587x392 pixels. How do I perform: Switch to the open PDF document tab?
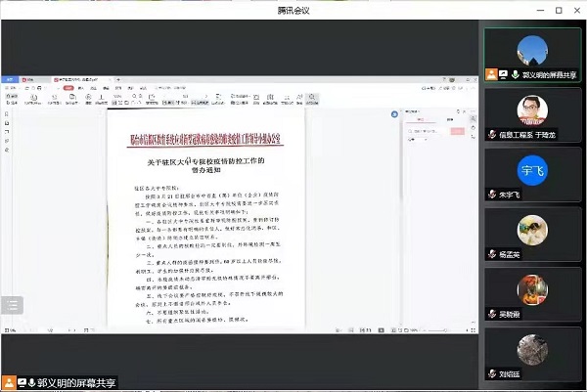click(x=80, y=80)
